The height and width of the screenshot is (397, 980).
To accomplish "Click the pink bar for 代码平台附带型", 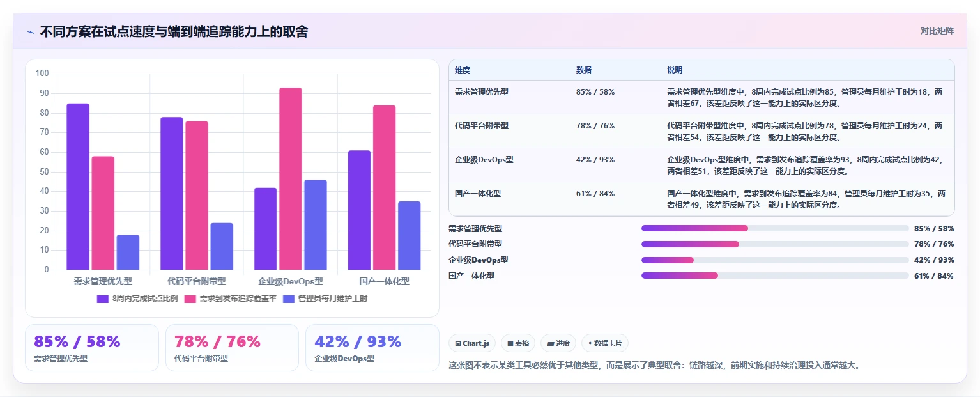I will pyautogui.click(x=197, y=196).
